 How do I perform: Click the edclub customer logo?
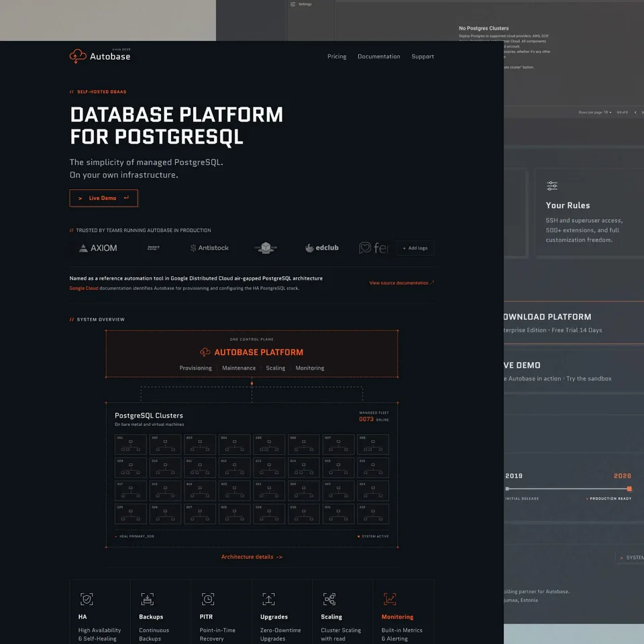[x=322, y=248]
